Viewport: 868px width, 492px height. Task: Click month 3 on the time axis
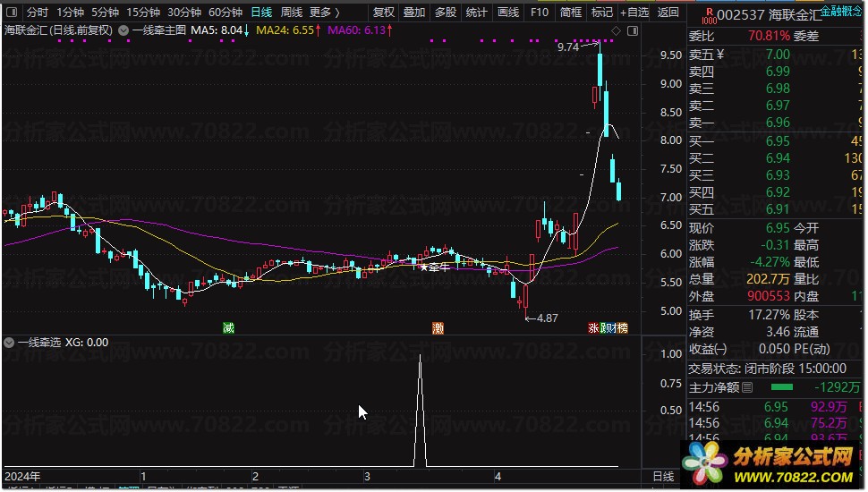point(367,477)
